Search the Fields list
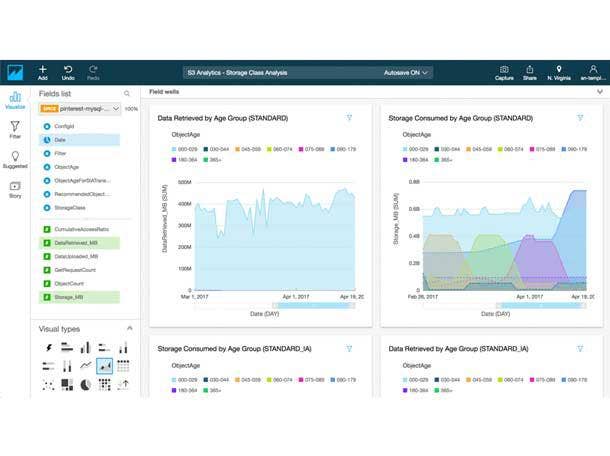 (x=126, y=93)
